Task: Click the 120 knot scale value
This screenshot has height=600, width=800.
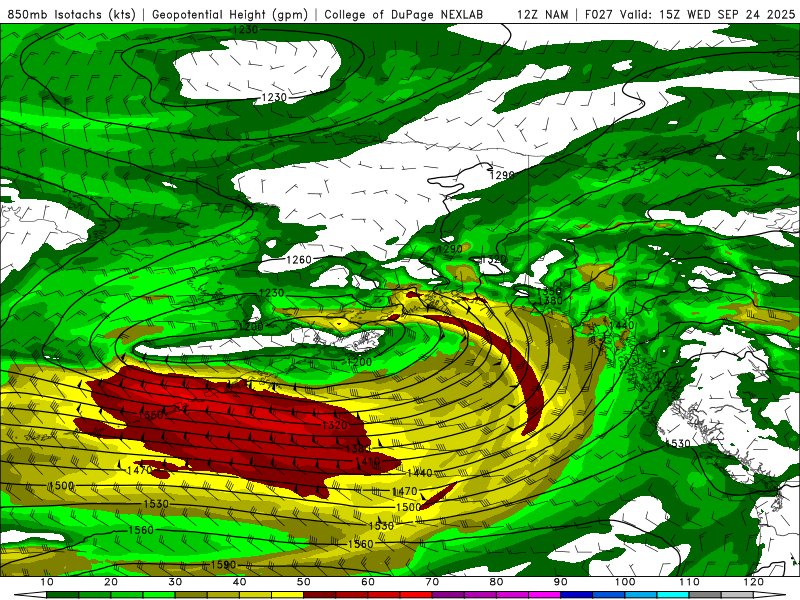Action: [754, 582]
